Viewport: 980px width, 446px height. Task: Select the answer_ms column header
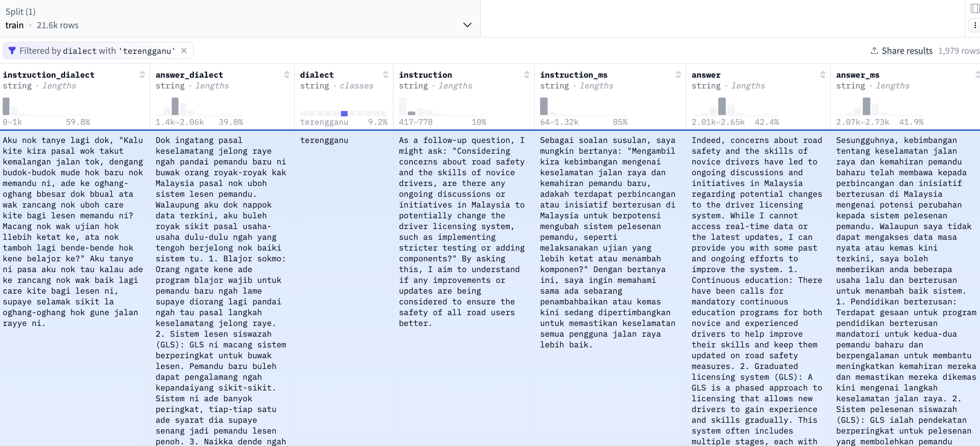858,75
